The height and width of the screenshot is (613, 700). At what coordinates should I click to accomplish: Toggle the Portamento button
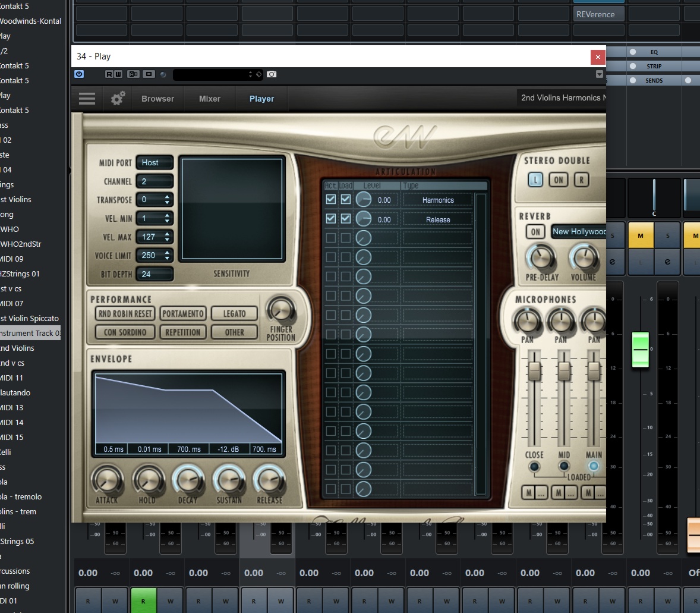point(183,314)
